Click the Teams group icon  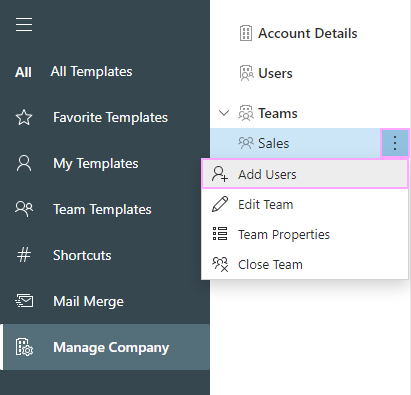[x=246, y=113]
